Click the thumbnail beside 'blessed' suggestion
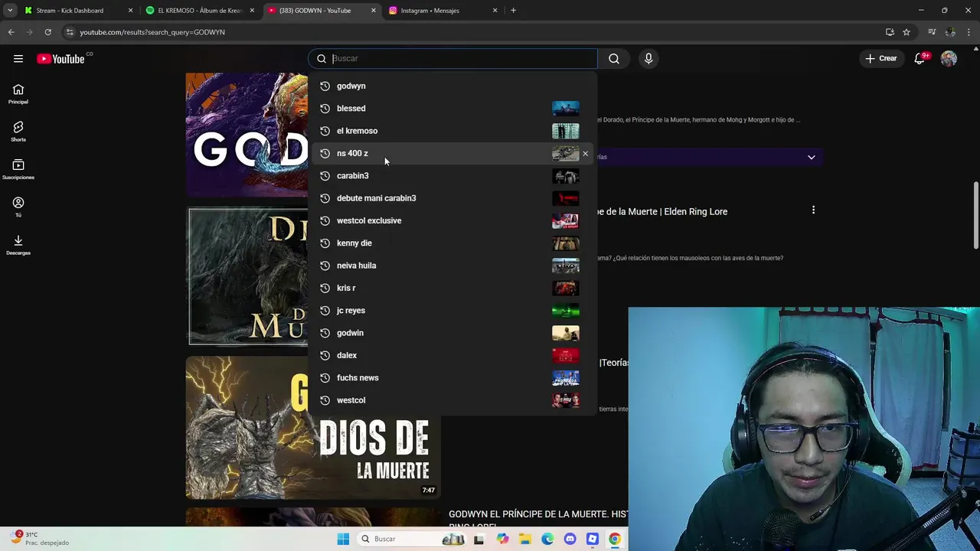This screenshot has height=551, width=980. coord(566,109)
